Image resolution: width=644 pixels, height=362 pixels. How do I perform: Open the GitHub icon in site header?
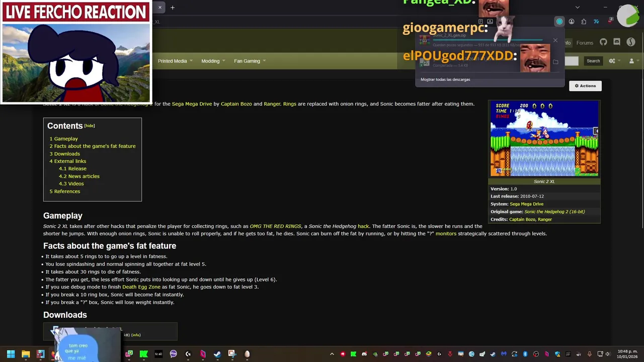coord(603,43)
